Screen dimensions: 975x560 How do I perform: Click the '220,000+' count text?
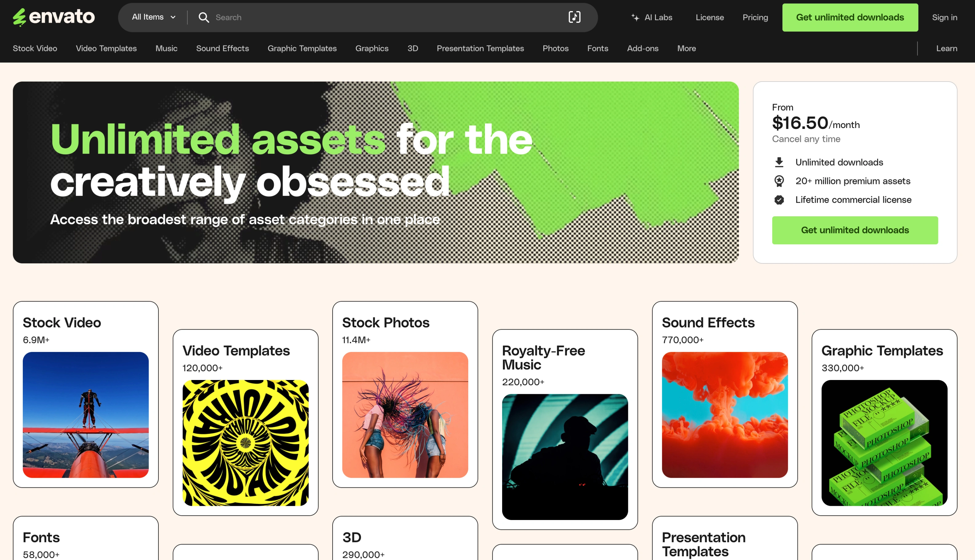tap(523, 382)
